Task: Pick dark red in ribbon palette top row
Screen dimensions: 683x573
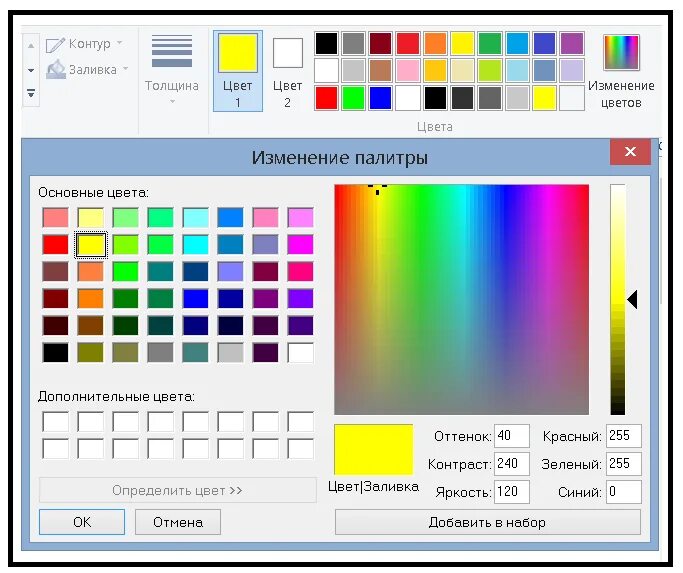Action: 380,43
